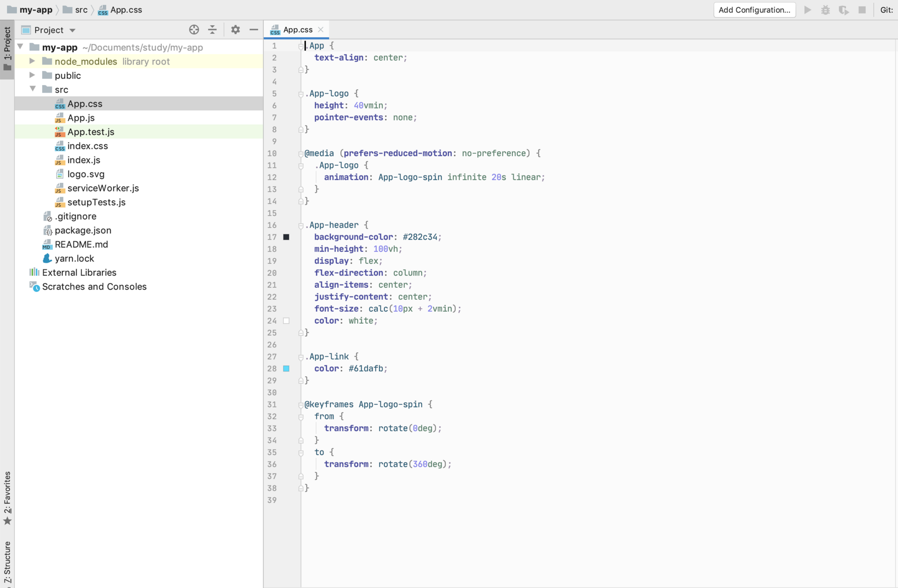Open setupTests.js file
This screenshot has height=588, width=898.
(138, 202)
